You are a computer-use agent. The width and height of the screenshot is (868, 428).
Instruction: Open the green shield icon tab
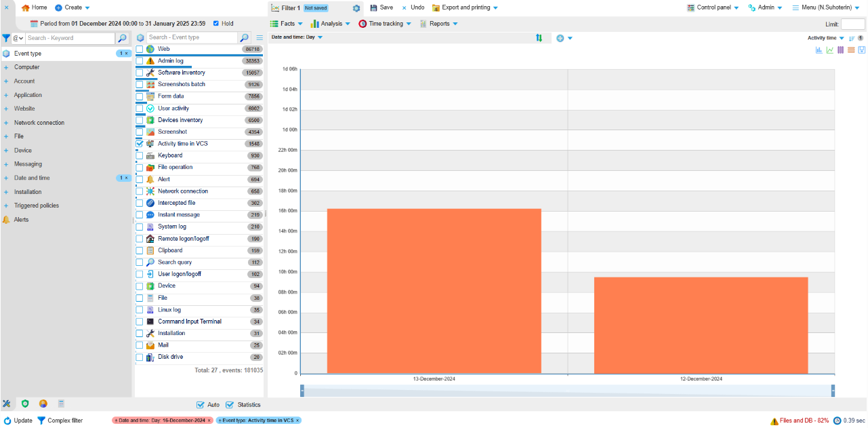(x=25, y=404)
